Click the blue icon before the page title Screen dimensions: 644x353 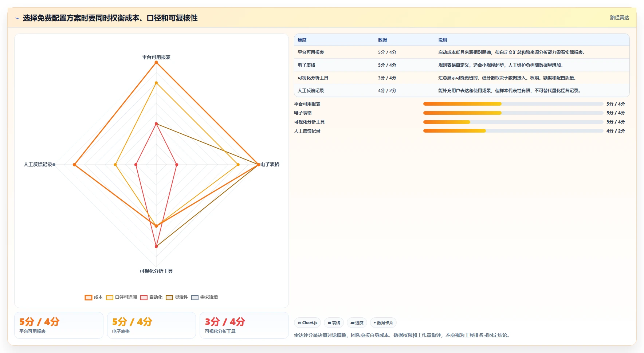point(17,18)
